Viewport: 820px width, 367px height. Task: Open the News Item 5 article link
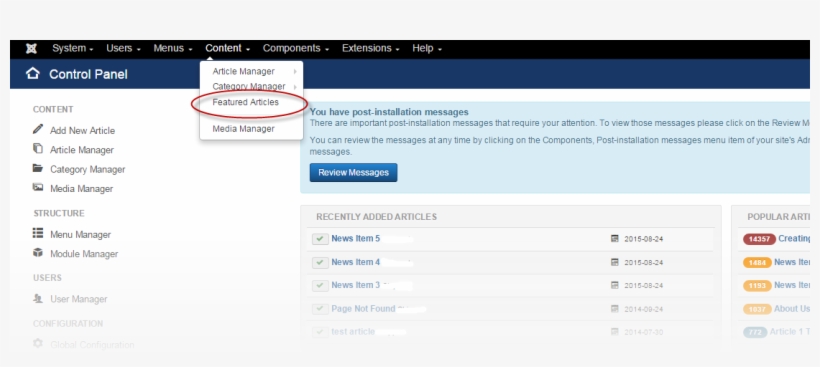pyautogui.click(x=356, y=239)
